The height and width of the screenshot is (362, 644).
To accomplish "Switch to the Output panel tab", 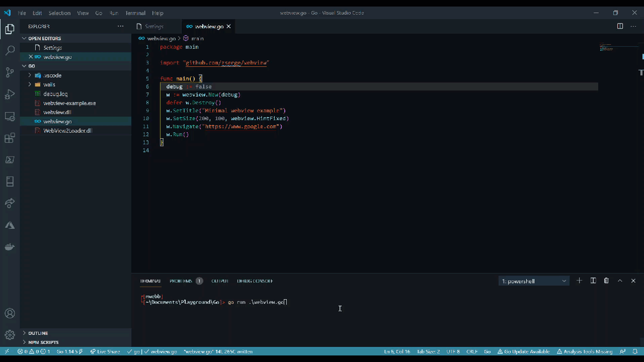I will [x=220, y=281].
